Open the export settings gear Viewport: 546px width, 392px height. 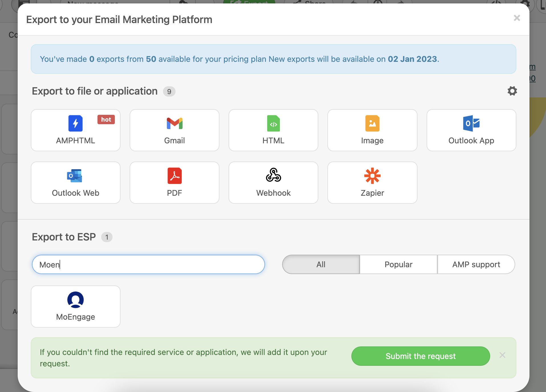click(x=512, y=91)
